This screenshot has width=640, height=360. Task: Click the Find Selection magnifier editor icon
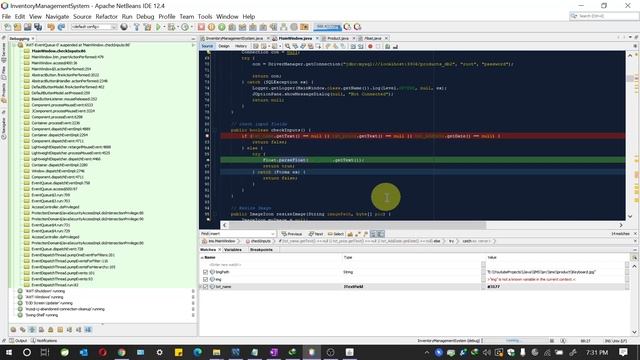pyautogui.click(x=288, y=46)
